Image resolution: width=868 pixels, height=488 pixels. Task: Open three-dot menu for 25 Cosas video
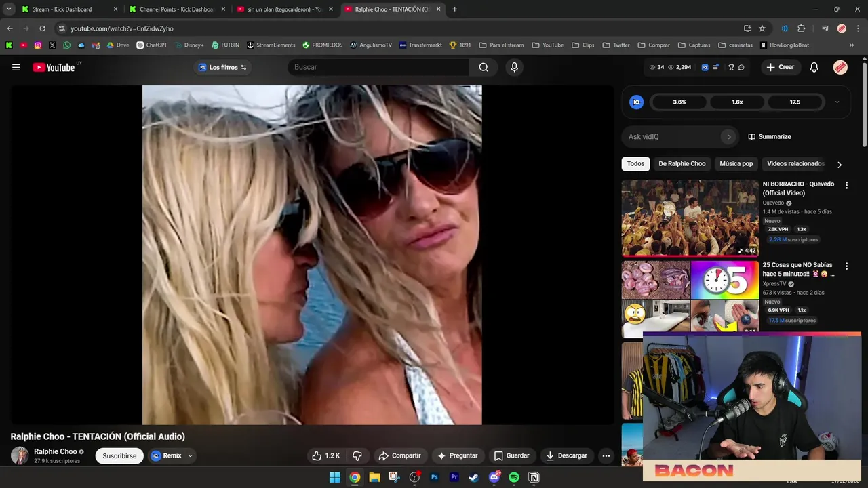tap(846, 266)
